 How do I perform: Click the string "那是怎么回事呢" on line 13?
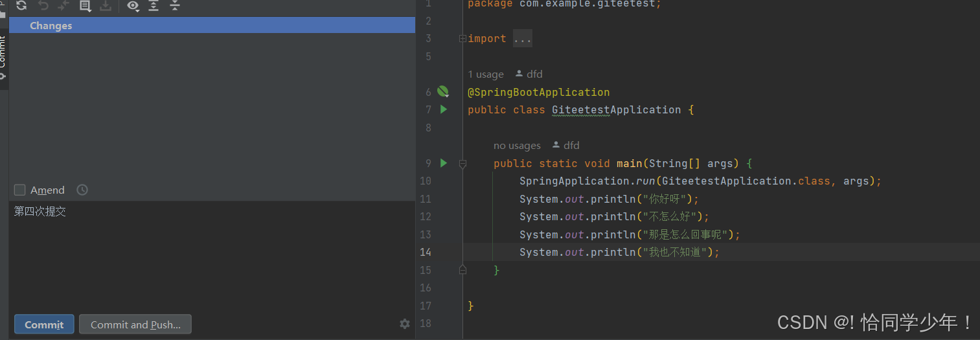point(688,234)
